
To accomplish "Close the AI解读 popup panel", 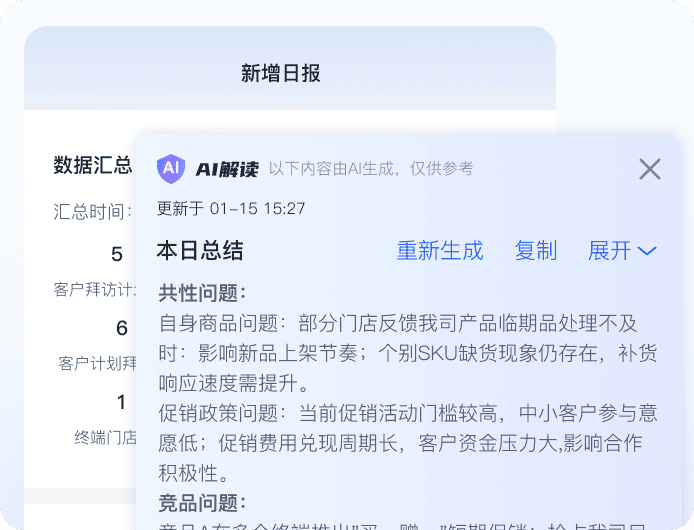I will 650,169.
